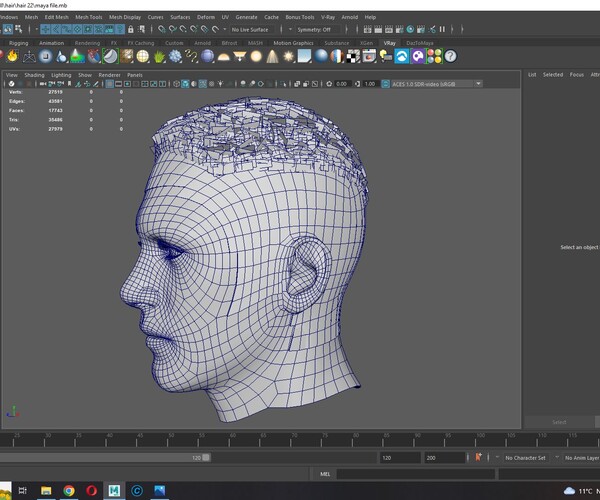Click the Selected button in Attribute Editor
Image resolution: width=600 pixels, height=500 pixels.
click(553, 75)
